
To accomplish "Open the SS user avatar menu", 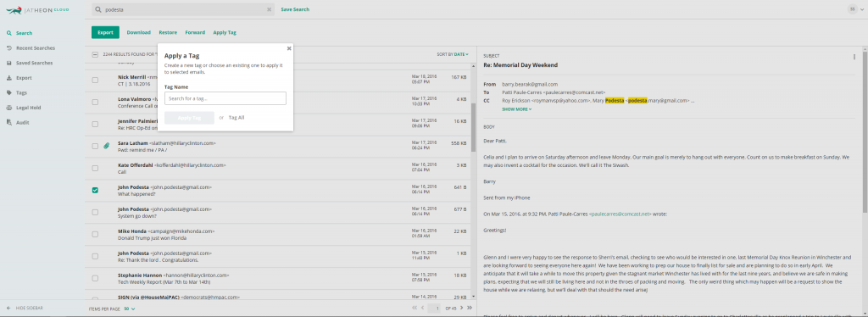I will point(855,8).
